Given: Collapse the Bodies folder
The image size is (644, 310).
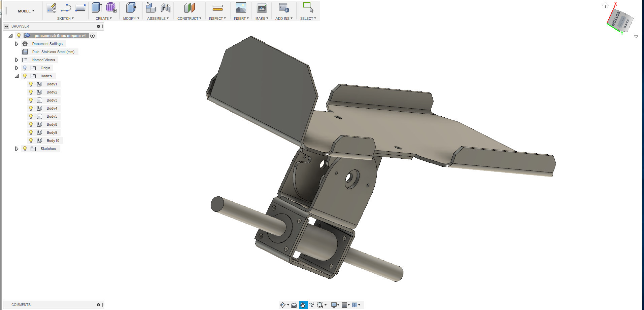Looking at the screenshot, I should [x=16, y=76].
